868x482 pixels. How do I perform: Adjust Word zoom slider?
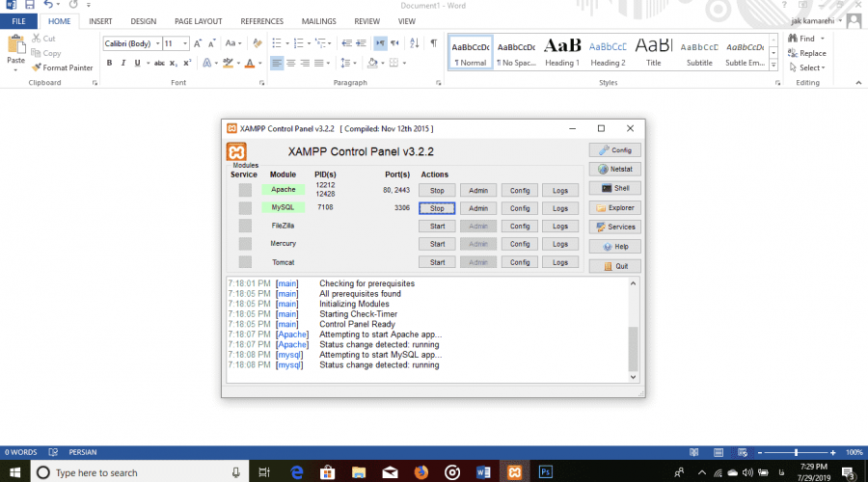tap(796, 453)
